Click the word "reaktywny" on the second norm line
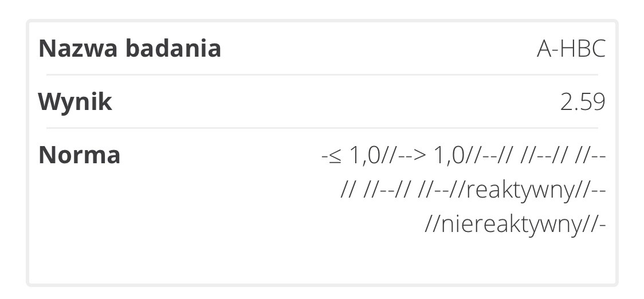Image resolution: width=644 pixels, height=299 pixels. (520, 190)
